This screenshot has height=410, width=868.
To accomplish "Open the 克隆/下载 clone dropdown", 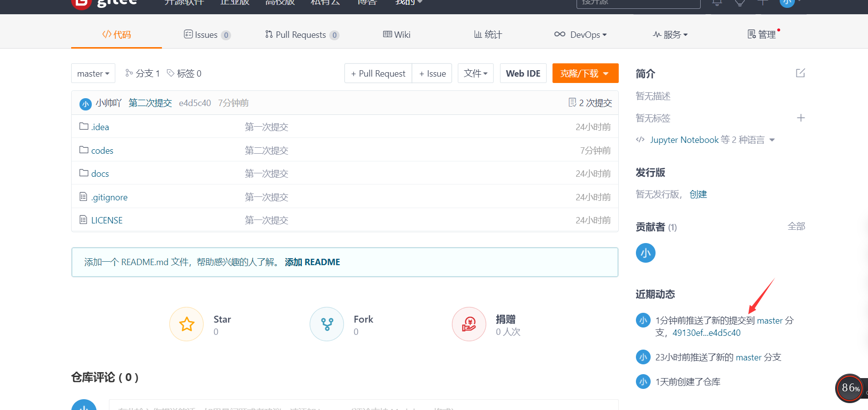I will pos(585,73).
